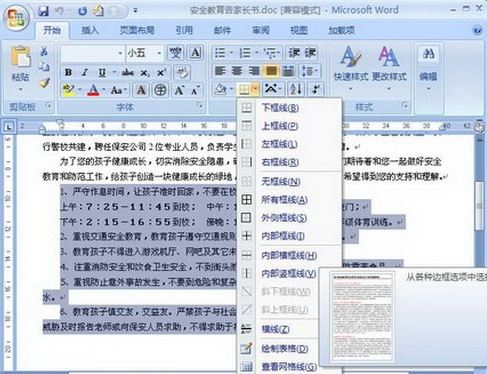
Task: Open the line spacing dropdown
Action: click(x=310, y=71)
